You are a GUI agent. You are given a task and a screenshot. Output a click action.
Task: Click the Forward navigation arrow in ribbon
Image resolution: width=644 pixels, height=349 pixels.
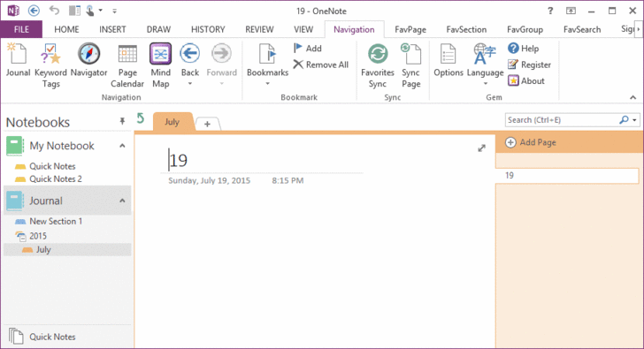click(x=221, y=54)
